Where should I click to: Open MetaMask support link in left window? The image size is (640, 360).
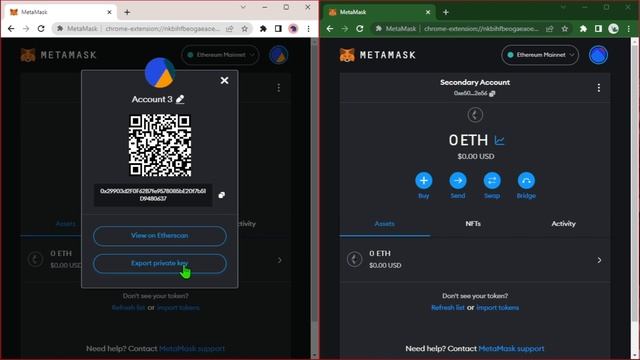tap(192, 349)
